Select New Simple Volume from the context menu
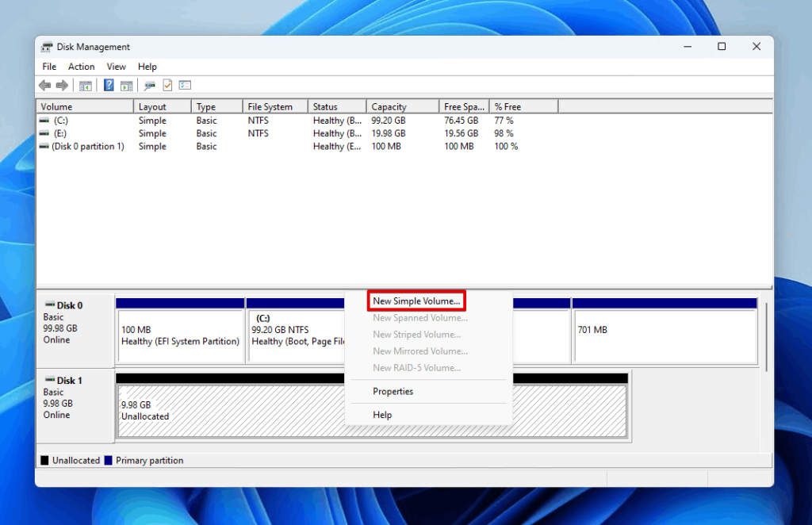The height and width of the screenshot is (525, 812). click(x=415, y=300)
